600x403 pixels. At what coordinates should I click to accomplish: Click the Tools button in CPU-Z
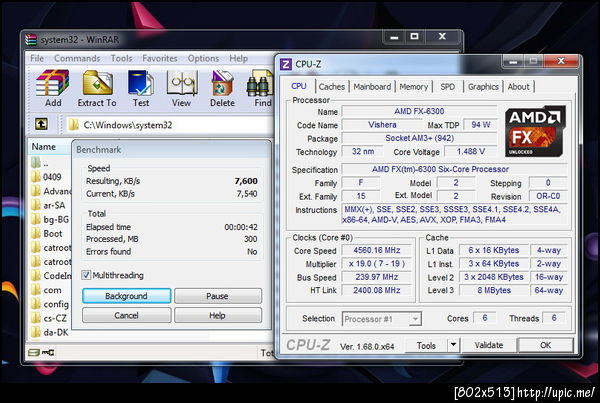tap(426, 345)
